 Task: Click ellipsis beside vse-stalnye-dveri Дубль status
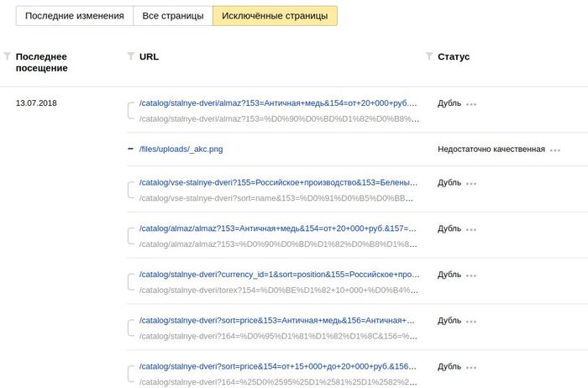coord(471,183)
